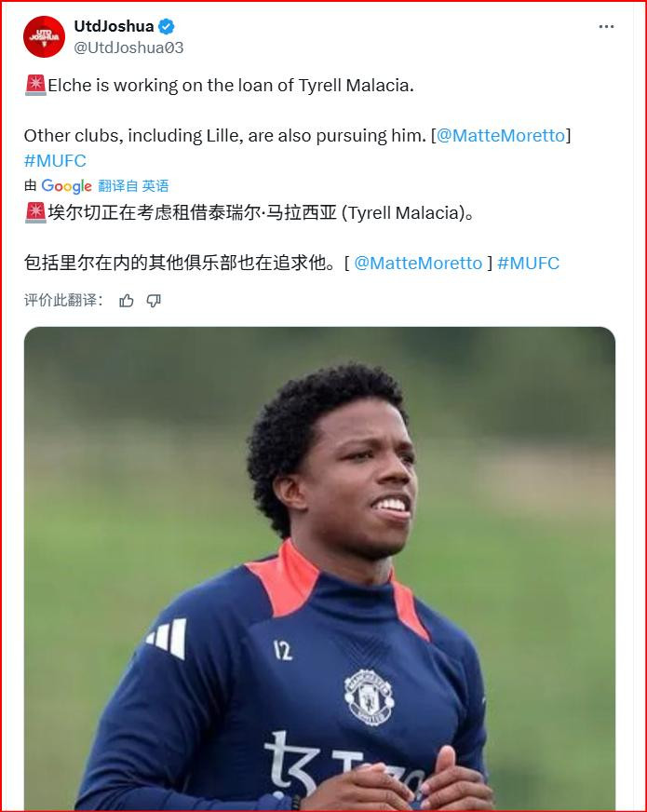Click the UtdJoshua display name

click(114, 26)
